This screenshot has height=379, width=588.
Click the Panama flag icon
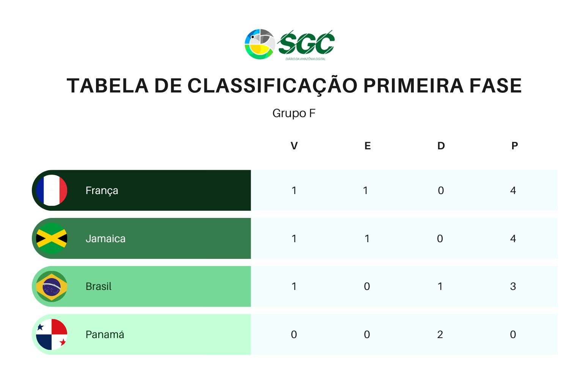pos(52,334)
